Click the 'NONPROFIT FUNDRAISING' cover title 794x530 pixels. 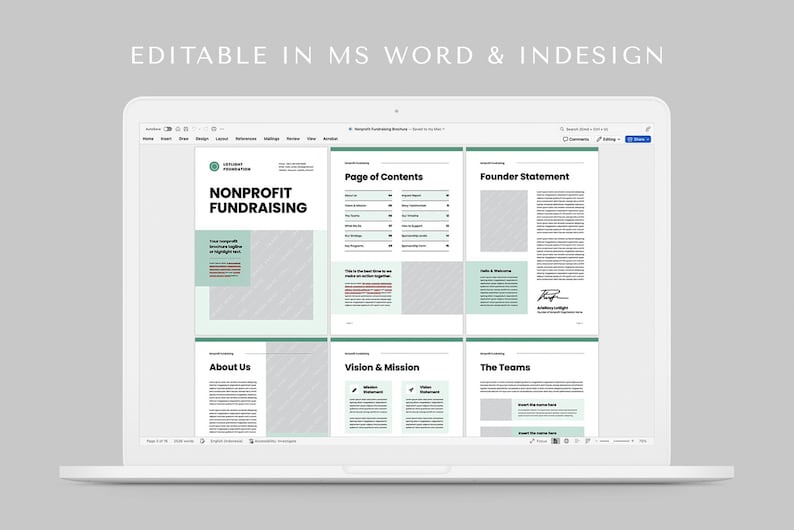(x=258, y=200)
